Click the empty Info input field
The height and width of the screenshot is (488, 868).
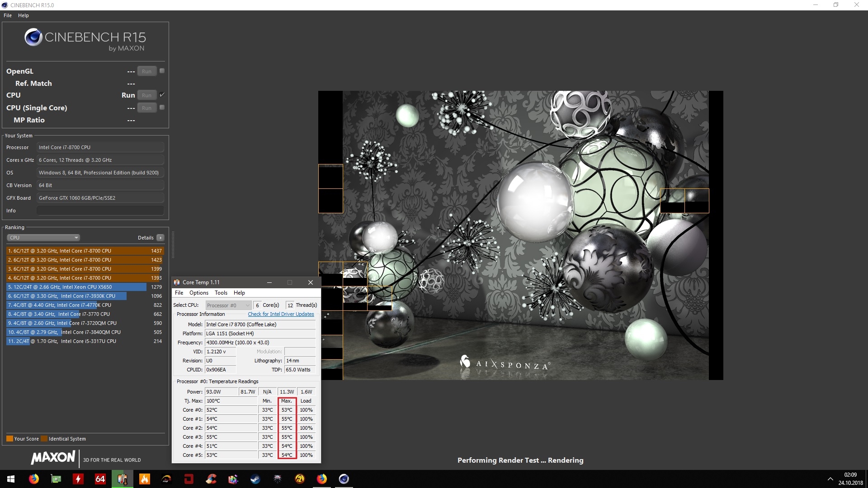tap(100, 211)
